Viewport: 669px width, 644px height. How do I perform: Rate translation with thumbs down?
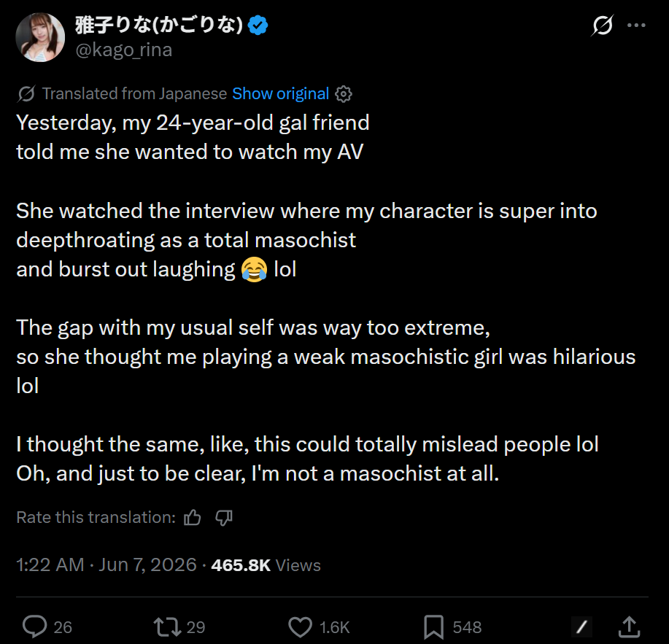tap(223, 518)
